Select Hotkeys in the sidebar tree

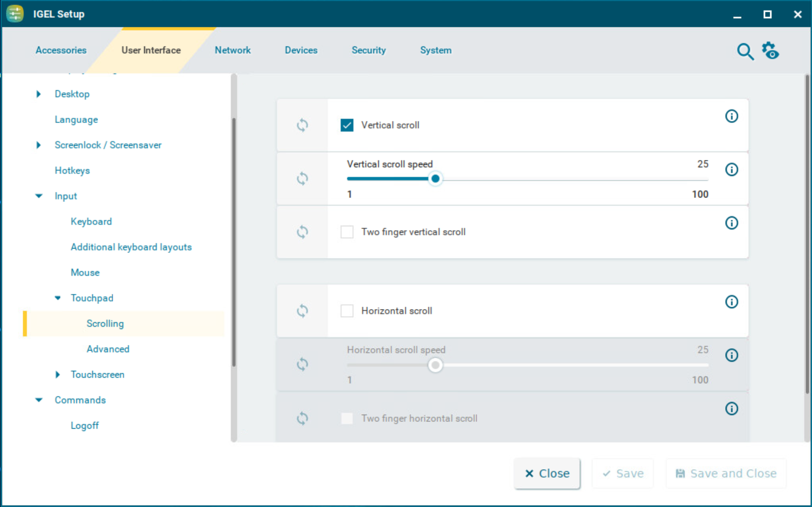click(x=72, y=171)
